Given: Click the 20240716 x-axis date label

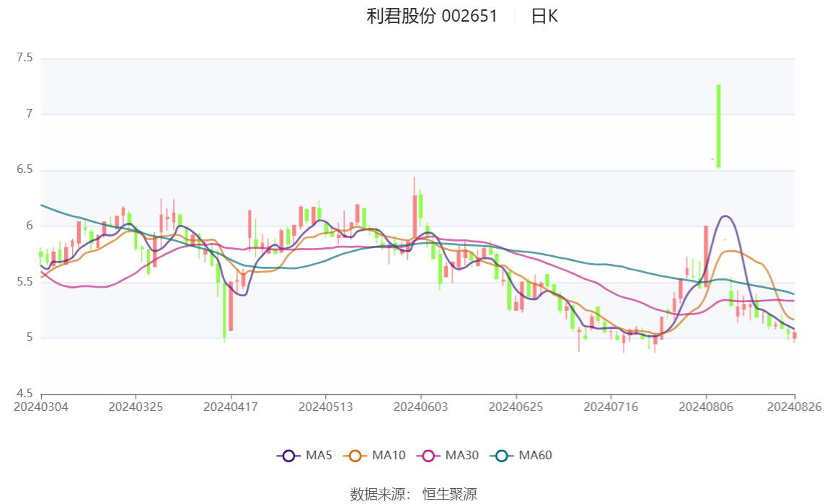Looking at the screenshot, I should coord(611,407).
